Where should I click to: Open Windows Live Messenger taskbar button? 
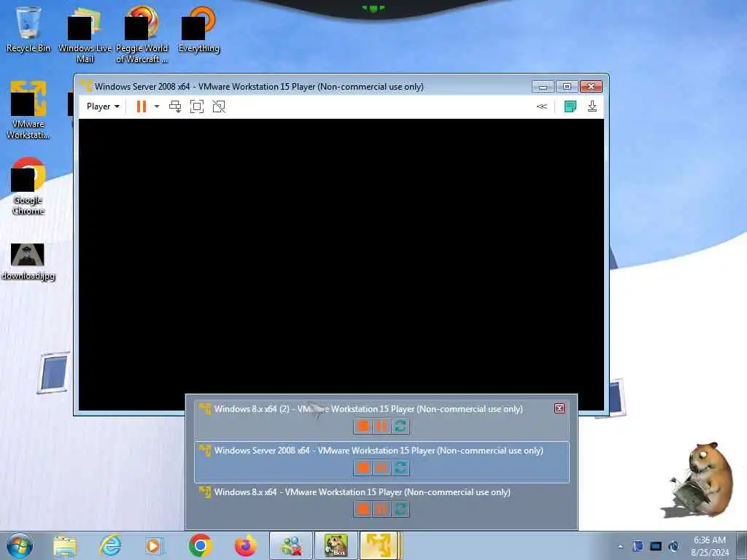tap(291, 545)
